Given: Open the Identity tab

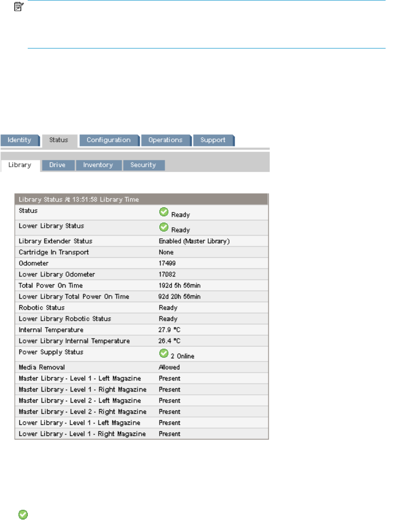Looking at the screenshot, I should pyautogui.click(x=20, y=140).
